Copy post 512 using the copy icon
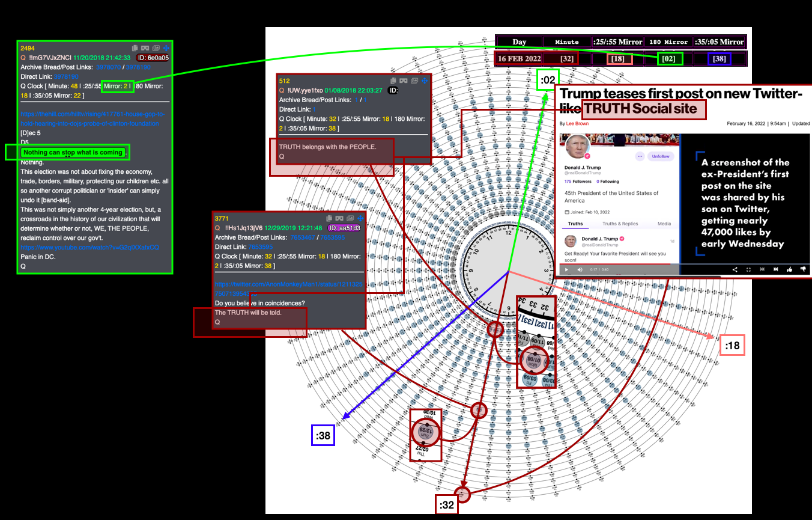 pos(393,81)
